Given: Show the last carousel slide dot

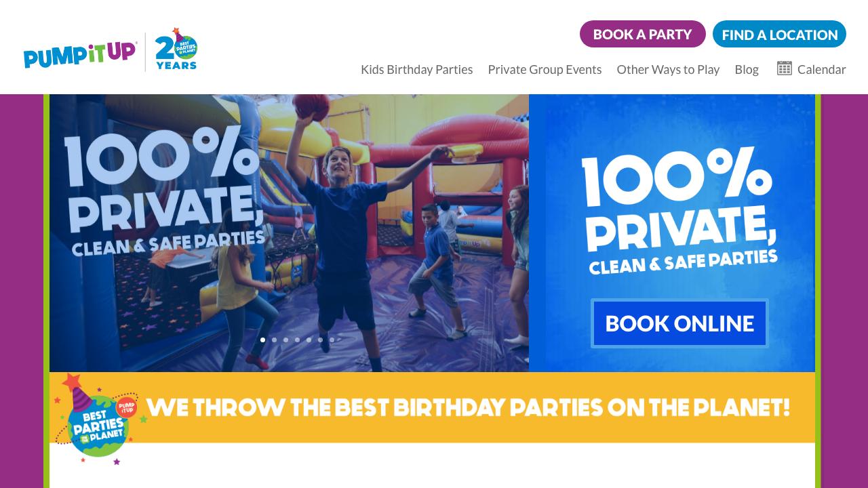Looking at the screenshot, I should tap(332, 340).
